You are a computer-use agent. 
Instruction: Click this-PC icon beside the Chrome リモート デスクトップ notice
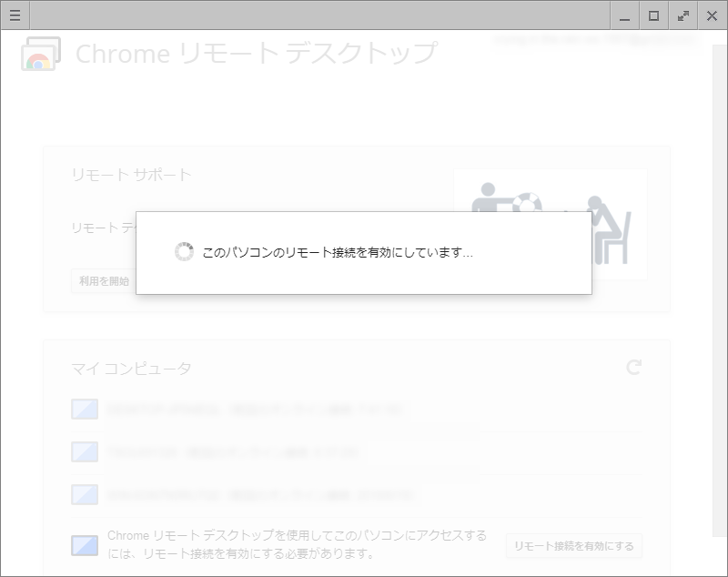[x=85, y=546]
